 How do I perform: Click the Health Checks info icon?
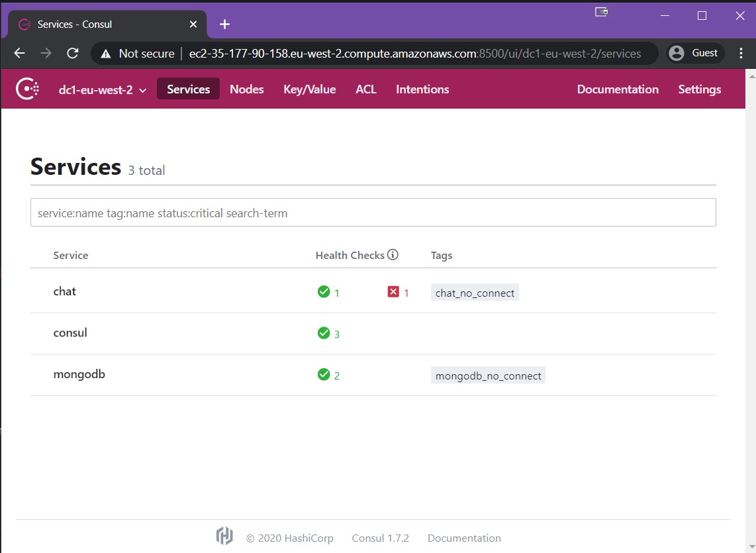click(393, 254)
